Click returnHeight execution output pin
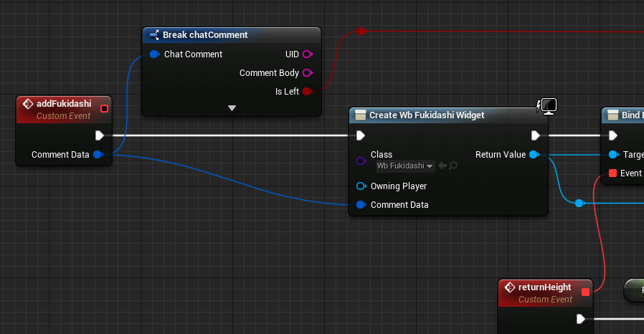 click(581, 319)
